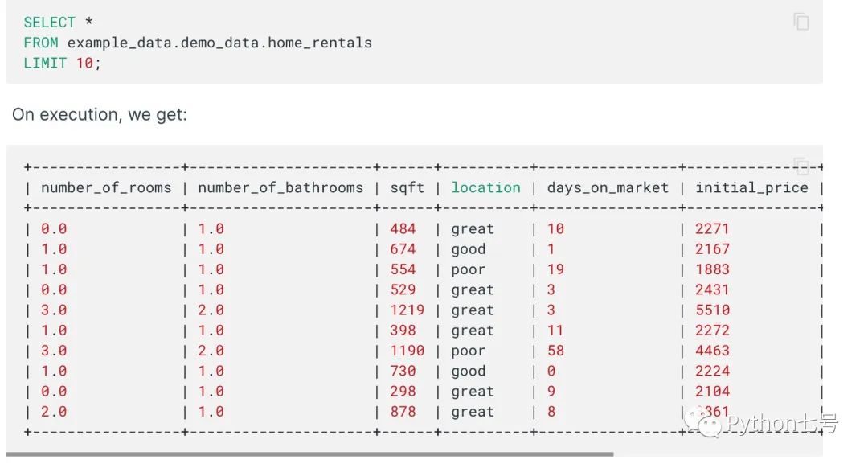868x464 pixels.
Task: Click the SELECT keyword in the query
Action: click(x=48, y=22)
